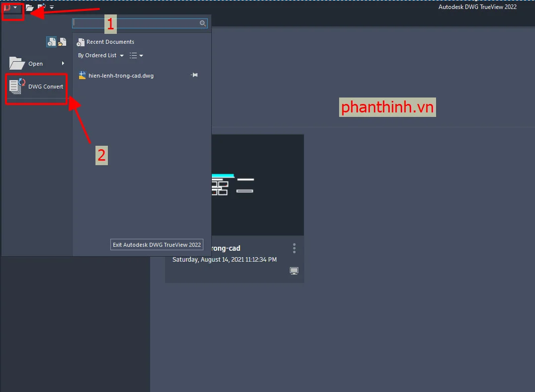Expand the Customize Quick Access Toolbar arrow

[52, 7]
